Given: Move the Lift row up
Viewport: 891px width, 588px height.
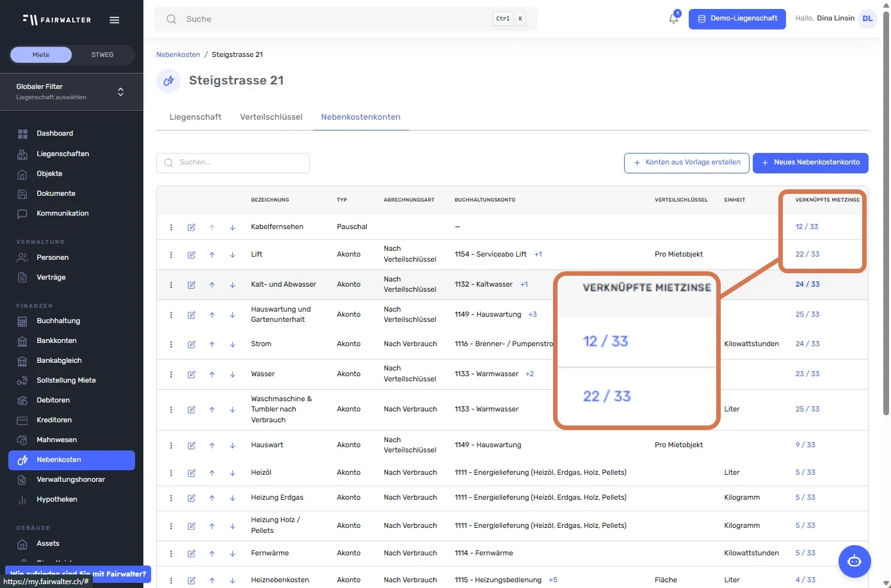Looking at the screenshot, I should click(212, 255).
